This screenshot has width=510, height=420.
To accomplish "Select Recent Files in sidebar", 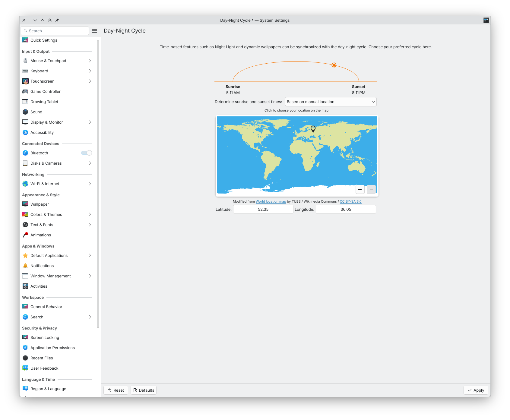I will pyautogui.click(x=42, y=358).
